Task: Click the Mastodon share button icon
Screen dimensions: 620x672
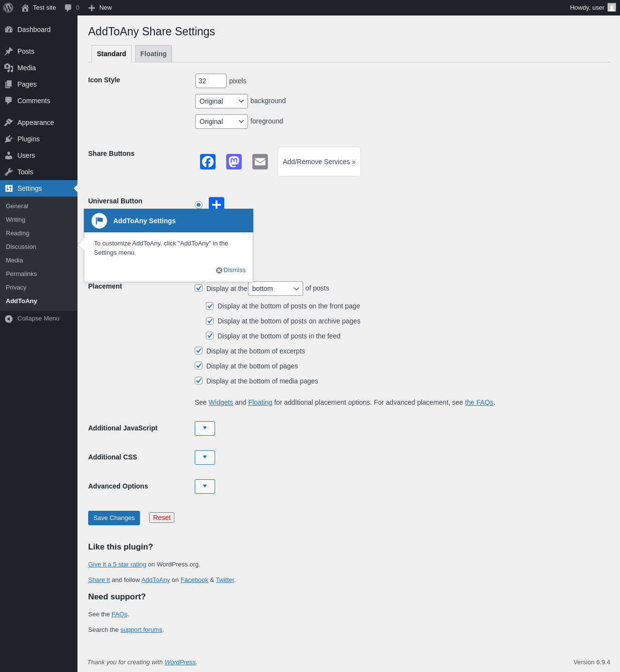Action: tap(234, 162)
